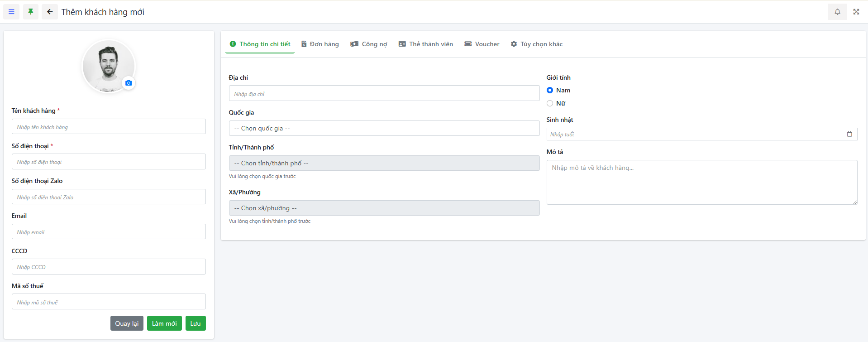Select the Nữ gender radio button
868x342 pixels.
click(550, 103)
